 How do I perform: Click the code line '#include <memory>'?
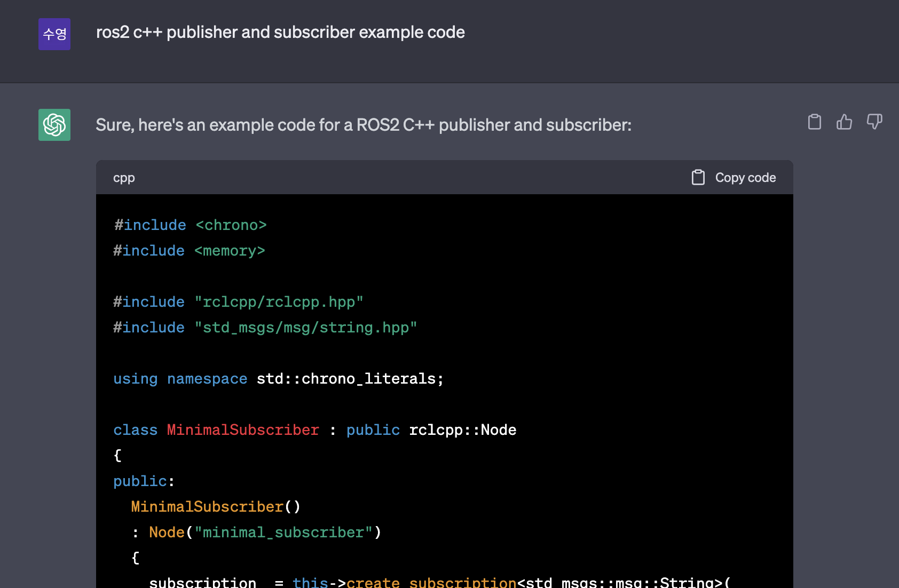[x=189, y=251]
